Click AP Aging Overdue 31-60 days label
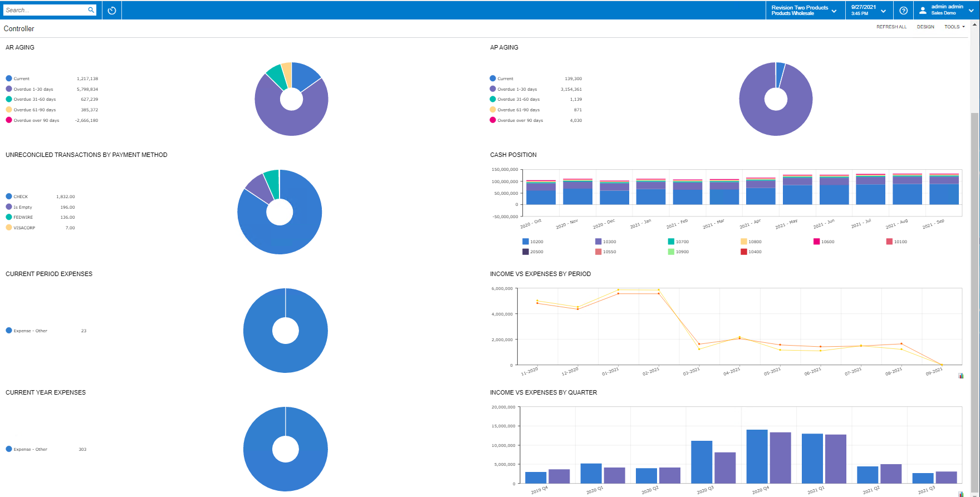The height and width of the screenshot is (497, 980). click(x=518, y=99)
